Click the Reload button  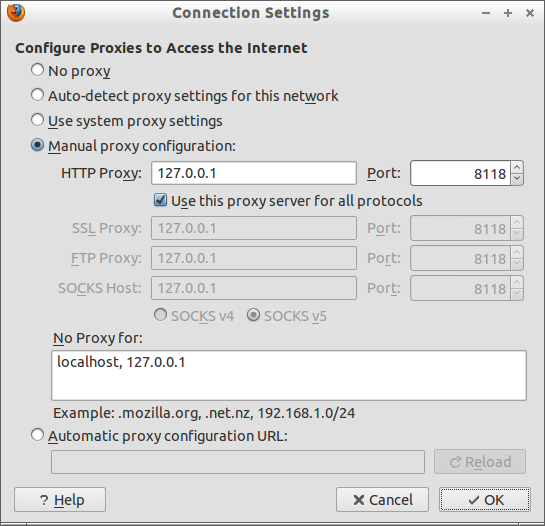coord(480,462)
